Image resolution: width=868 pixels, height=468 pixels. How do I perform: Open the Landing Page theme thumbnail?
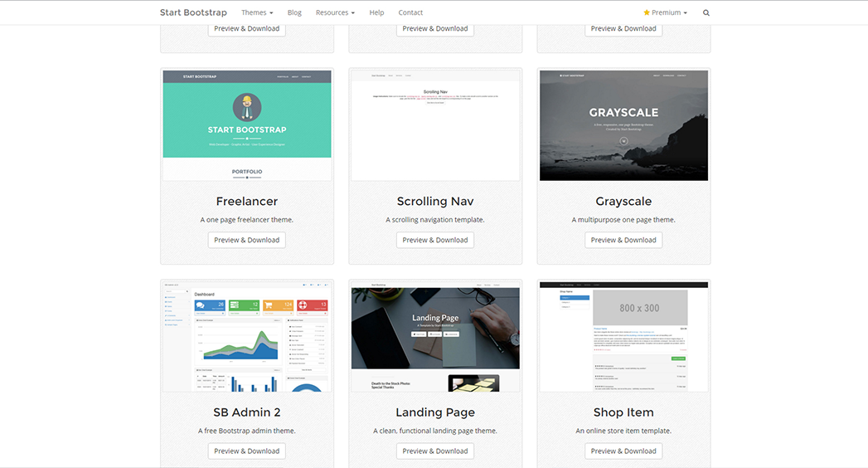[x=435, y=336]
